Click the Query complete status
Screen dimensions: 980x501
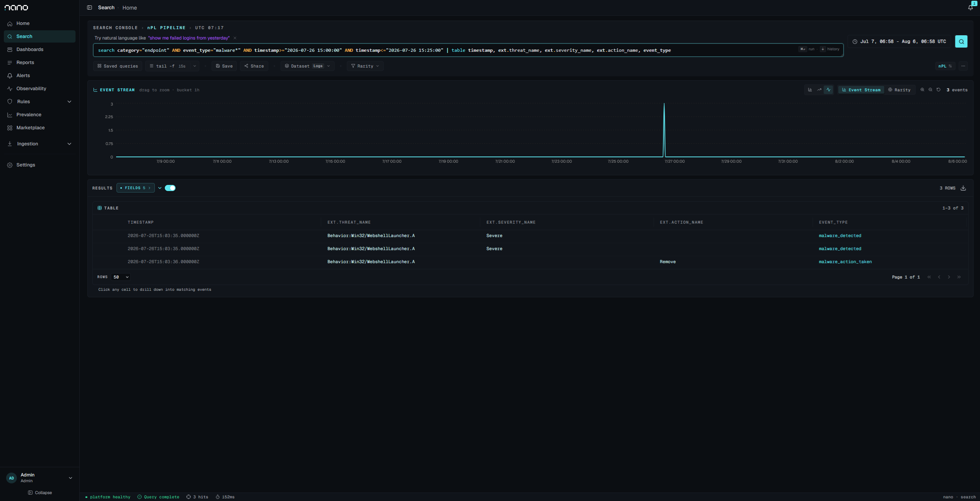coord(158,497)
